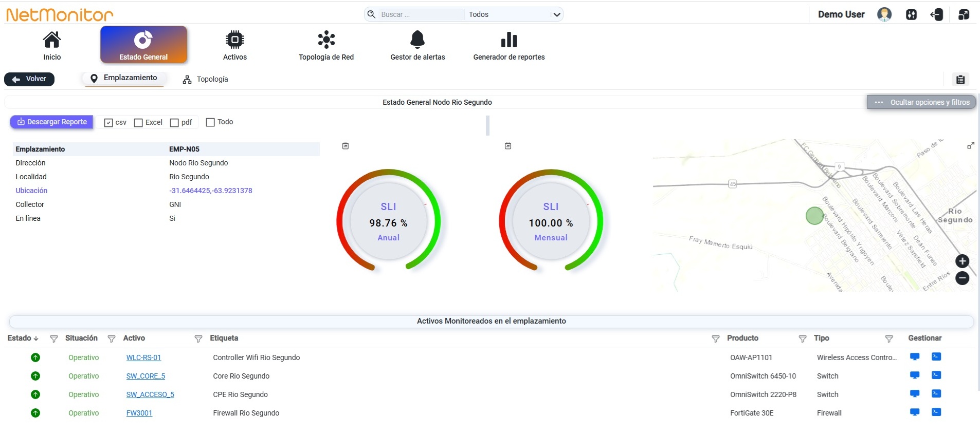Enable the Todo checkbox

(210, 122)
